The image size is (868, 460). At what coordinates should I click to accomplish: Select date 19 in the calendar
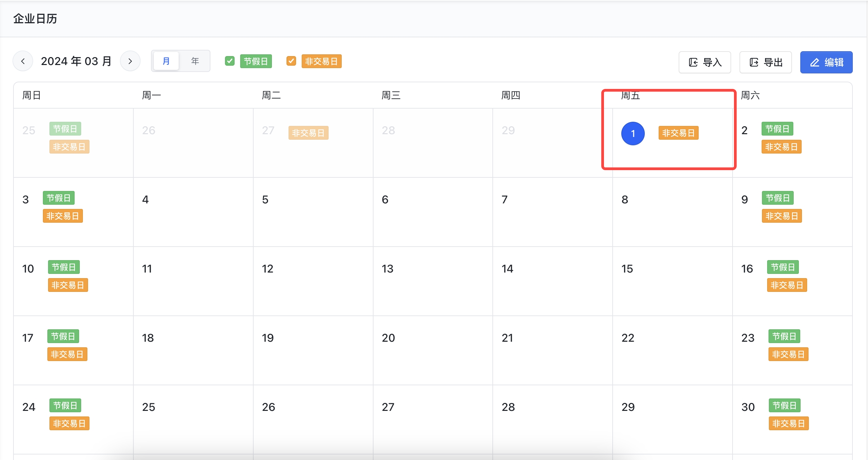pos(268,338)
